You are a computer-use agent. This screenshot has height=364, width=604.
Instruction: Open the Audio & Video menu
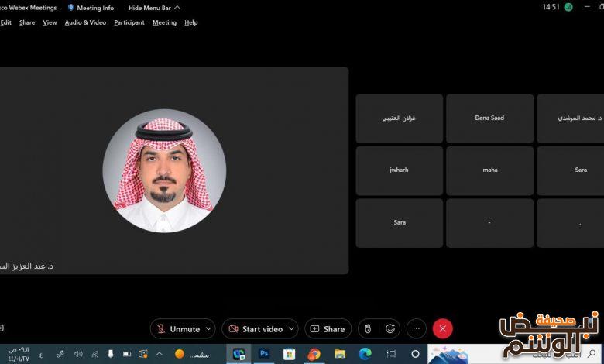85,22
